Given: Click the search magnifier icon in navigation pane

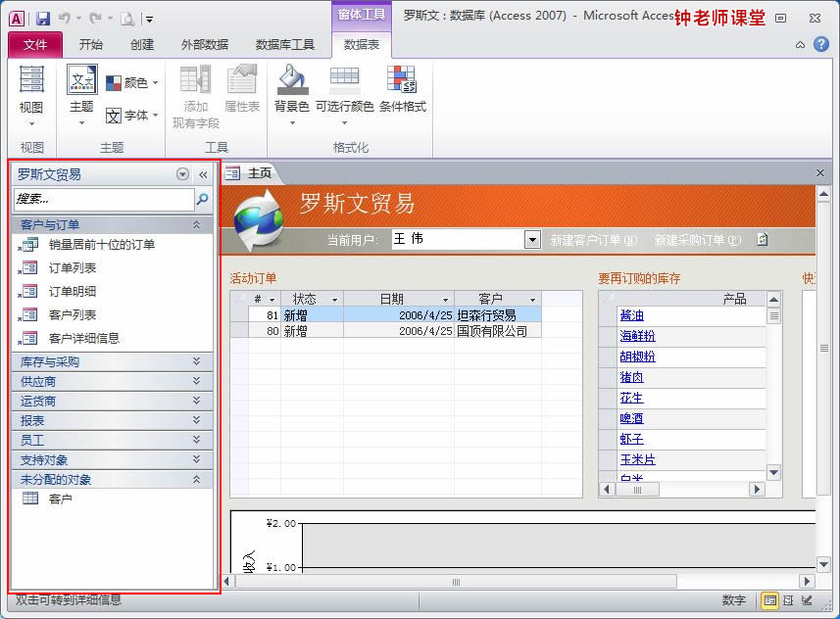Looking at the screenshot, I should click(x=203, y=199).
